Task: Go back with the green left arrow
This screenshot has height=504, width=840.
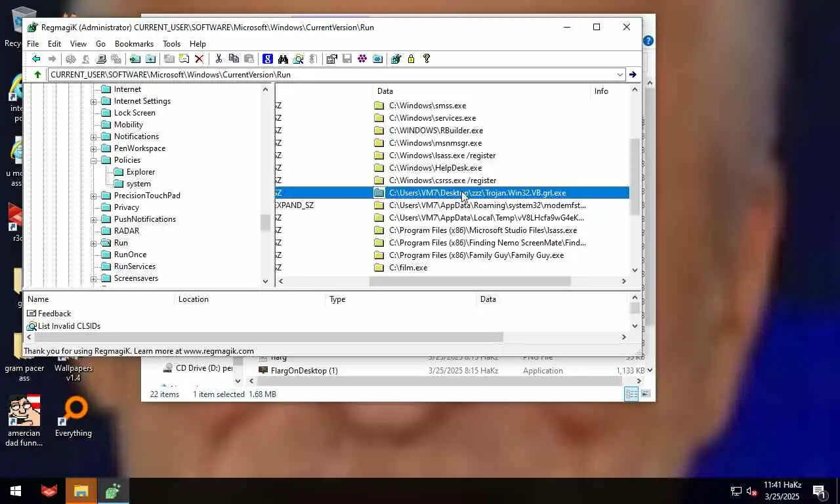Action: pyautogui.click(x=36, y=58)
